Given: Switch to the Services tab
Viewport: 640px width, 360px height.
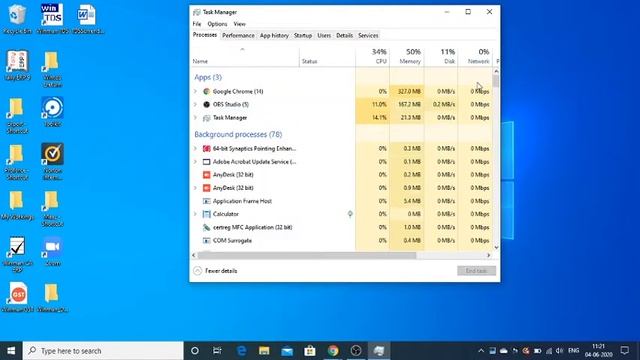Looking at the screenshot, I should tap(368, 36).
